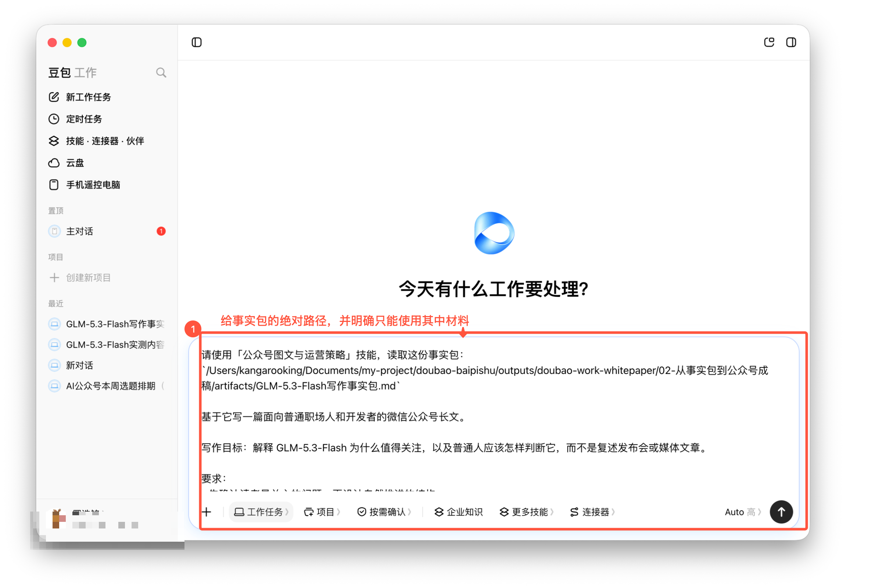This screenshot has height=588, width=882.
Task: Click the file path text in prompt
Action: [485, 378]
